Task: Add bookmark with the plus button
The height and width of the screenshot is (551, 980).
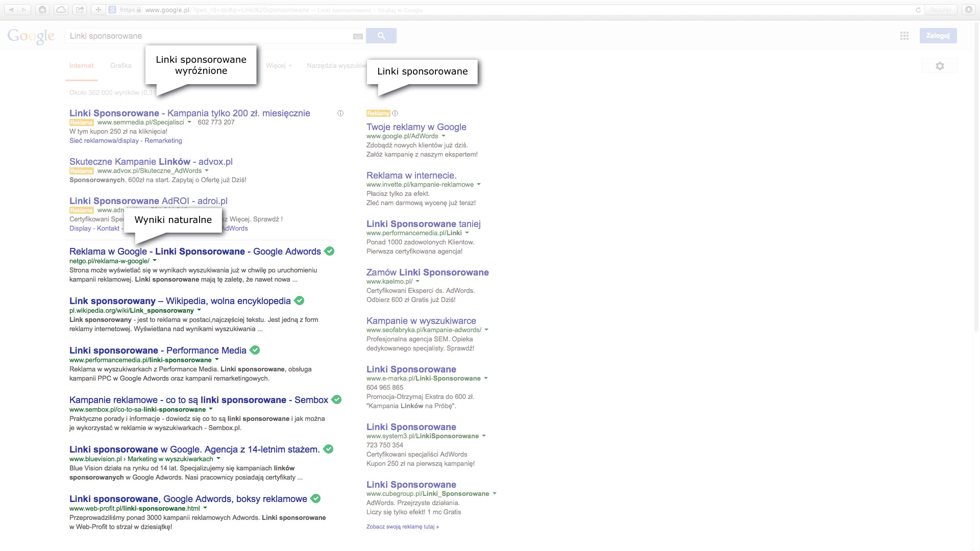Action: tap(99, 10)
